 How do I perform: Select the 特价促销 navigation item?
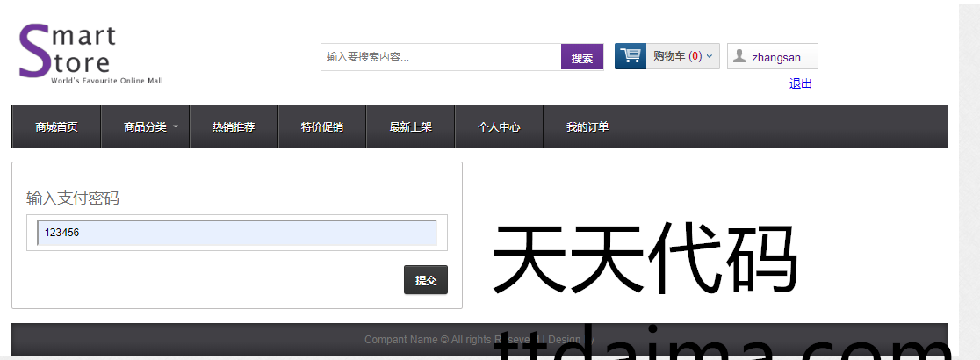pyautogui.click(x=322, y=127)
